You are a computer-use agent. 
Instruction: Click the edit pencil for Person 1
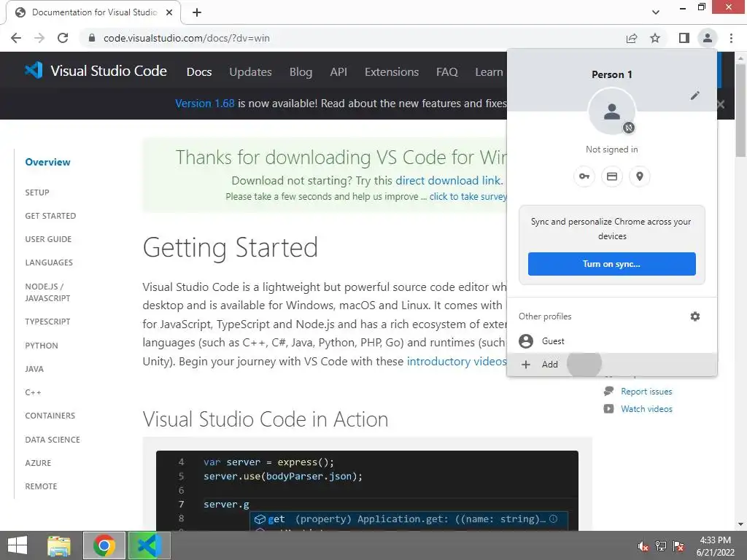(695, 96)
